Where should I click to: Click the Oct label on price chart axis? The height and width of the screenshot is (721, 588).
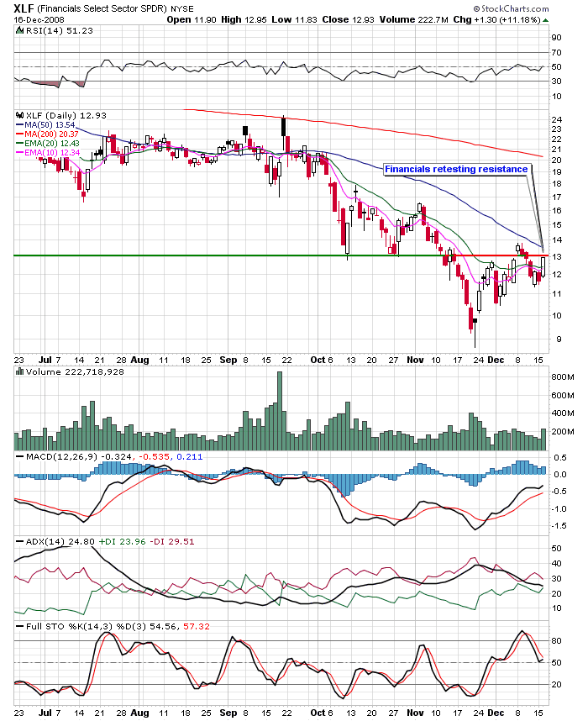pyautogui.click(x=318, y=360)
